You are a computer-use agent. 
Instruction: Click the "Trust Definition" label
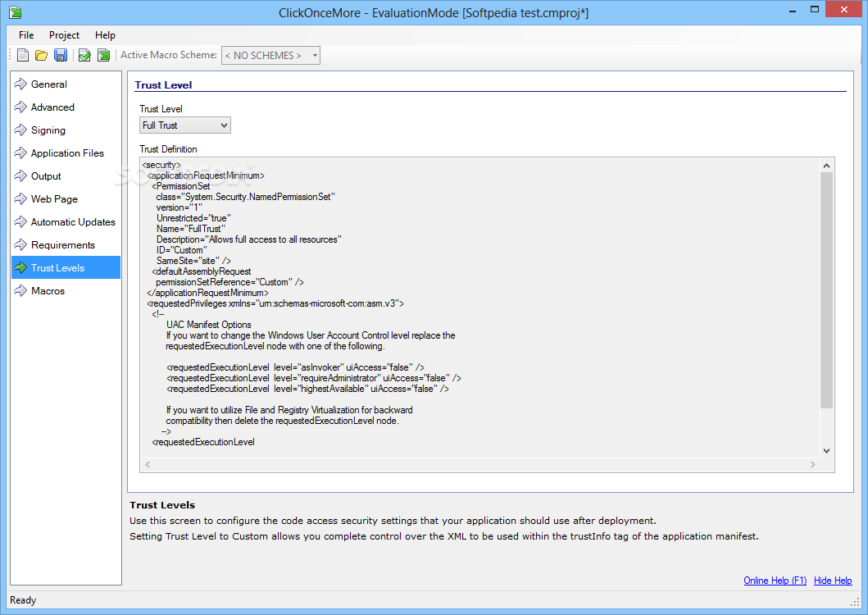pos(168,149)
